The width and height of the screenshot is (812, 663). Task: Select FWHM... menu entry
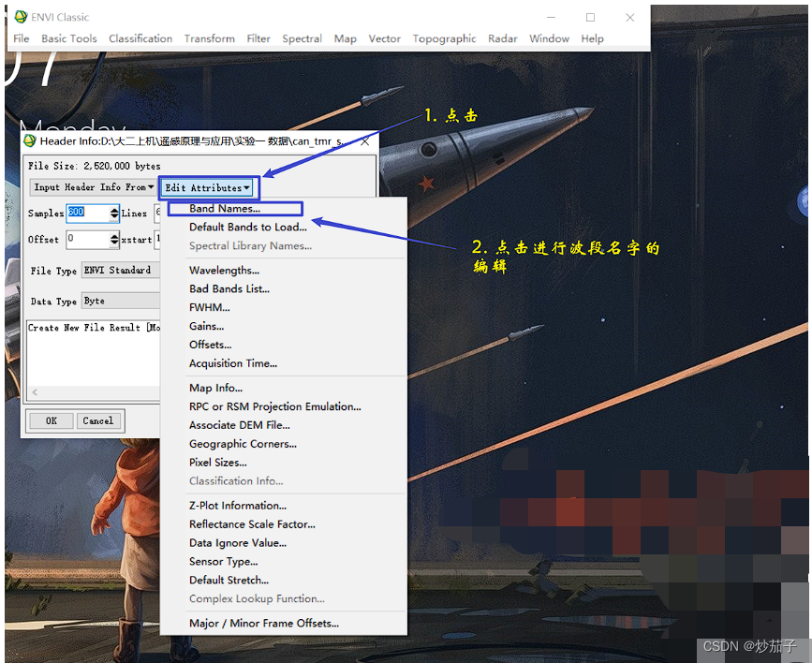tap(210, 308)
